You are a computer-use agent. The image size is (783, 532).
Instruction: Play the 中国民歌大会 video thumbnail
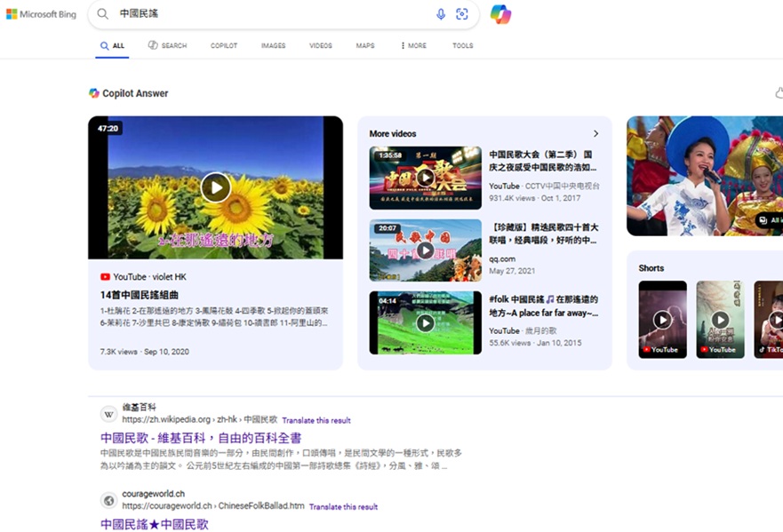425,178
